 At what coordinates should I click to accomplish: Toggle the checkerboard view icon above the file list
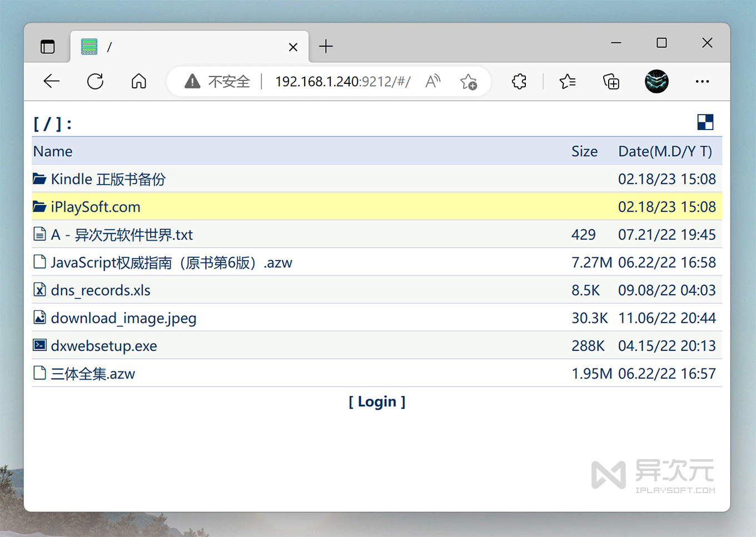click(705, 122)
